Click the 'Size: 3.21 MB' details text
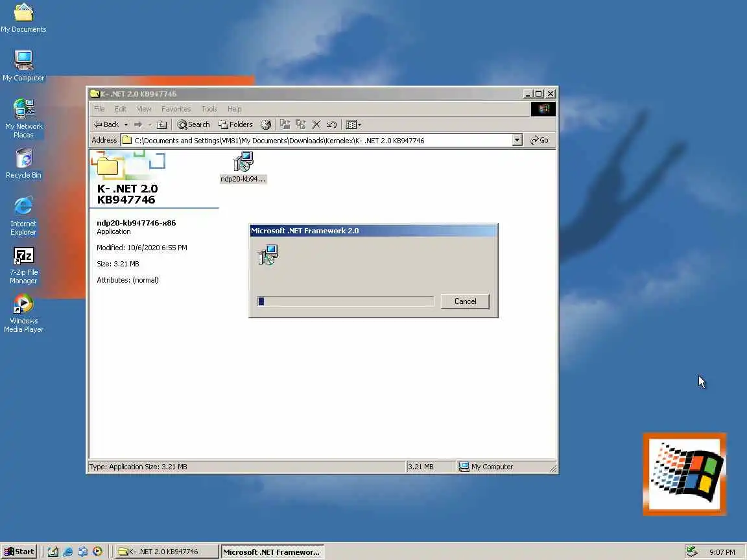 (118, 264)
